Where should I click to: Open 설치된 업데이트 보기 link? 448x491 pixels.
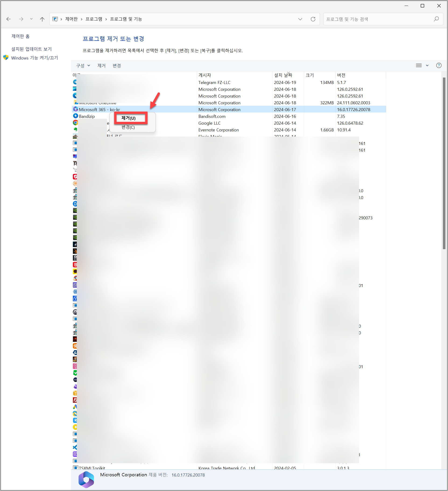coord(32,49)
